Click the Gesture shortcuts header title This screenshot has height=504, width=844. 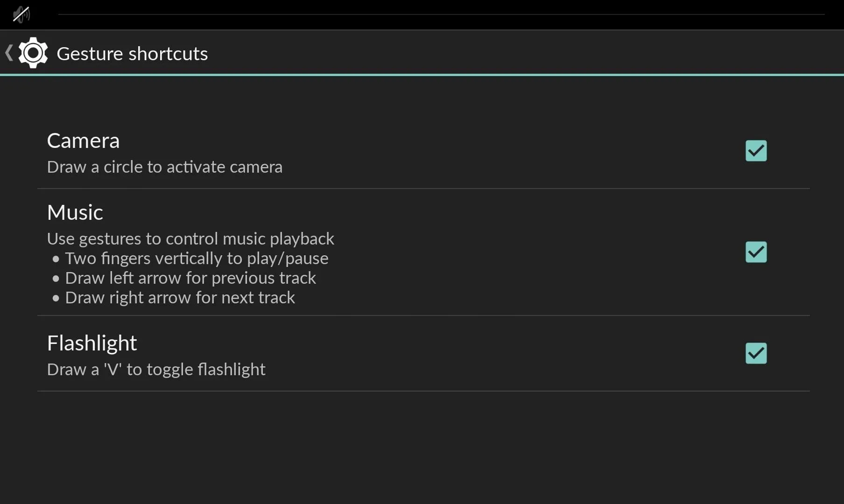(132, 54)
